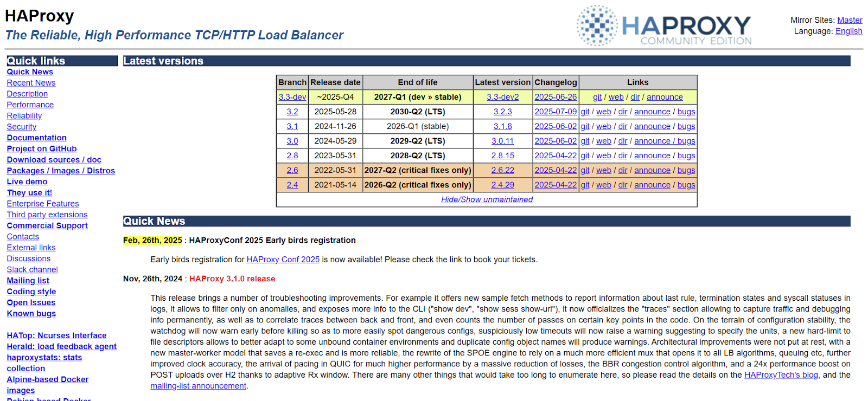Open Documentation from quick links
Image resolution: width=868 pixels, height=401 pixels.
pyautogui.click(x=36, y=138)
